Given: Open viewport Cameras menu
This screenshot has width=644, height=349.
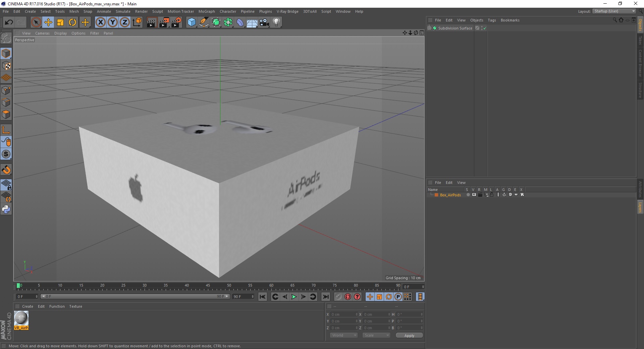Looking at the screenshot, I should point(42,33).
